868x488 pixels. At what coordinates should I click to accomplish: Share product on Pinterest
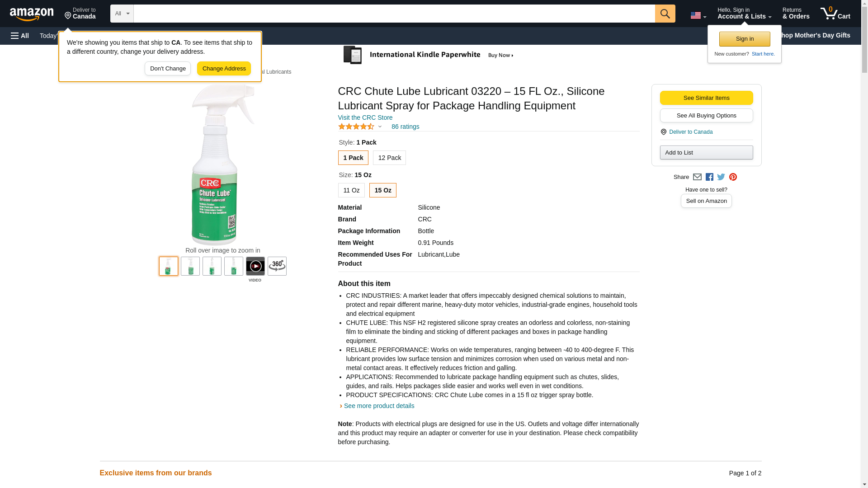coord(733,177)
